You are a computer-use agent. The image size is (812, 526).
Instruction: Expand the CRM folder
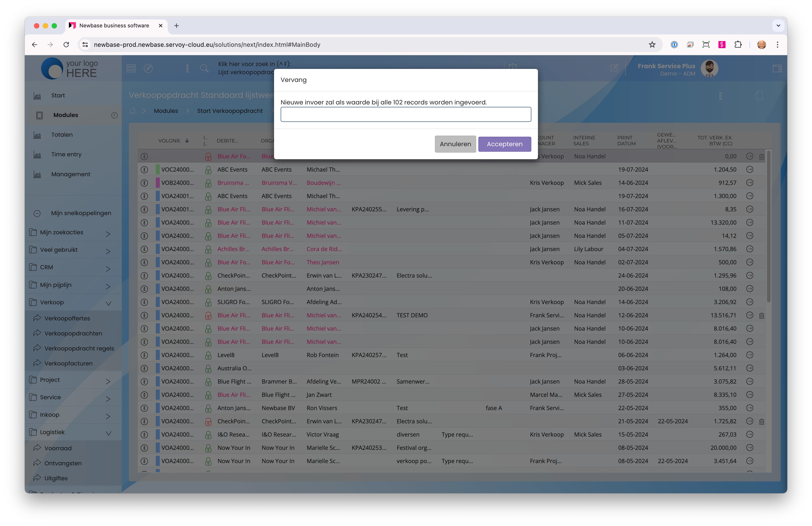(x=108, y=268)
